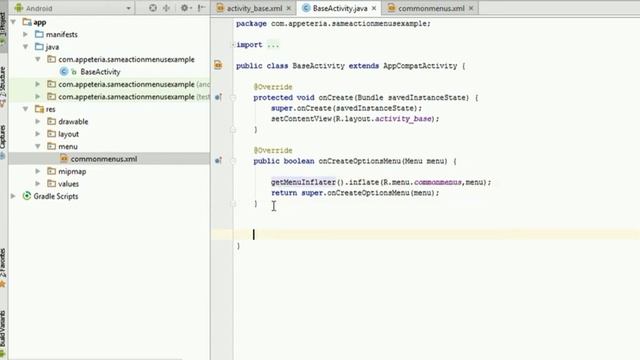Open the Structure tool window side tab

(x=3, y=87)
